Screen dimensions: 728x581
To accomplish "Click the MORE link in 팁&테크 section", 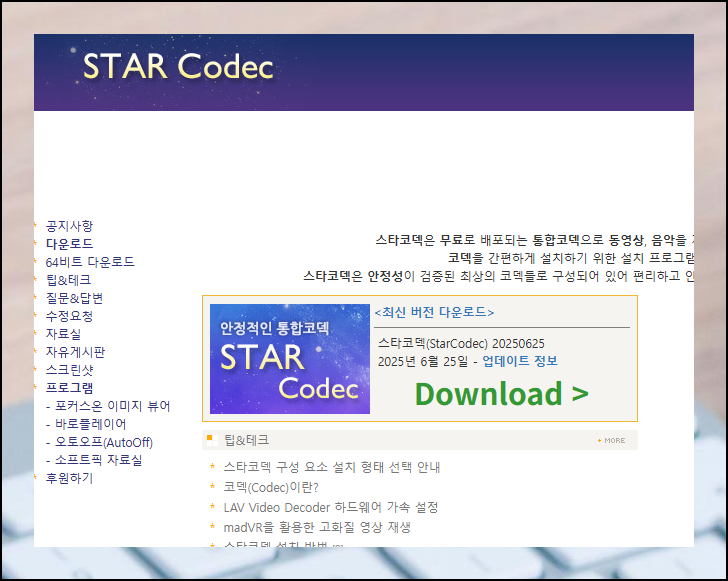I will [611, 440].
